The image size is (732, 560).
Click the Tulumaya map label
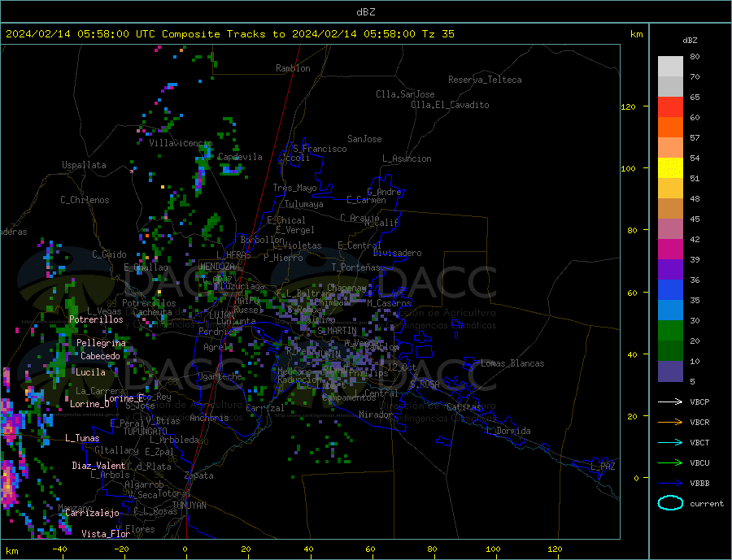click(304, 204)
